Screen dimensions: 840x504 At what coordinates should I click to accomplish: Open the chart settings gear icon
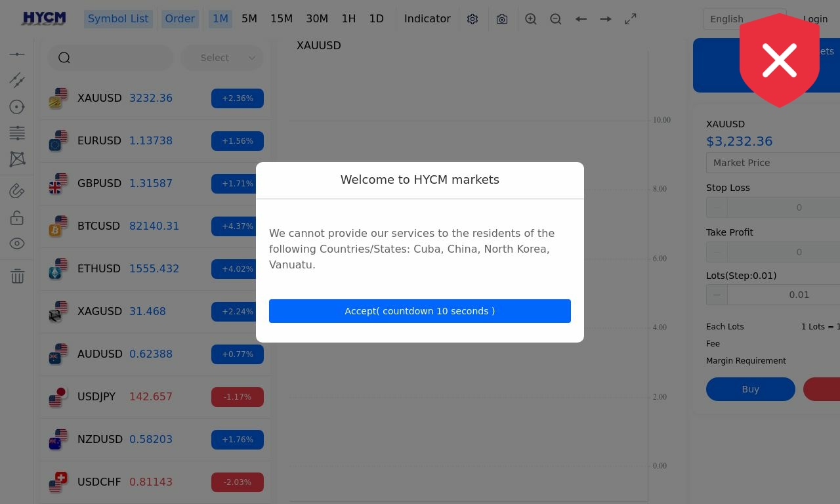[472, 19]
